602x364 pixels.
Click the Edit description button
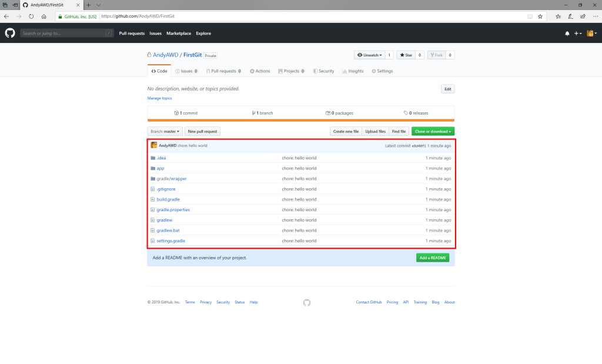(x=447, y=89)
